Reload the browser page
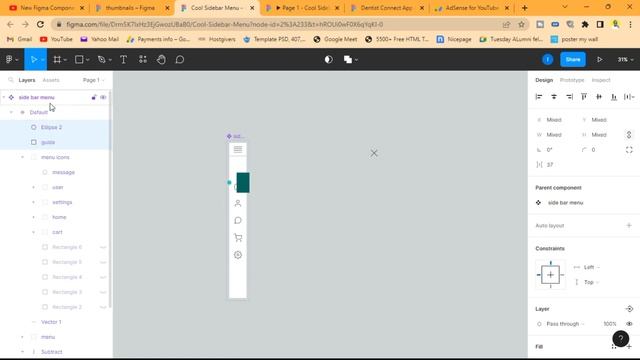Viewport: 640px width, 360px height. 40,24
